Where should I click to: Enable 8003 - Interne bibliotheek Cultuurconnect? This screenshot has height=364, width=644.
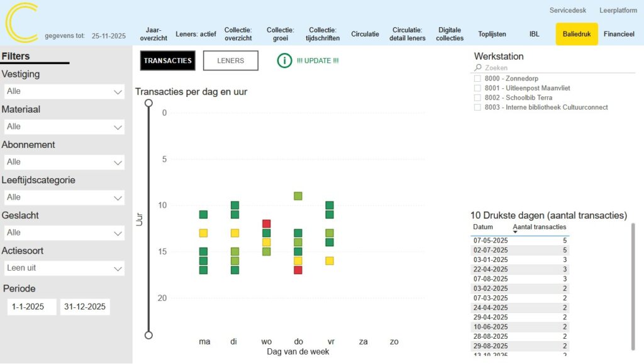tap(478, 108)
